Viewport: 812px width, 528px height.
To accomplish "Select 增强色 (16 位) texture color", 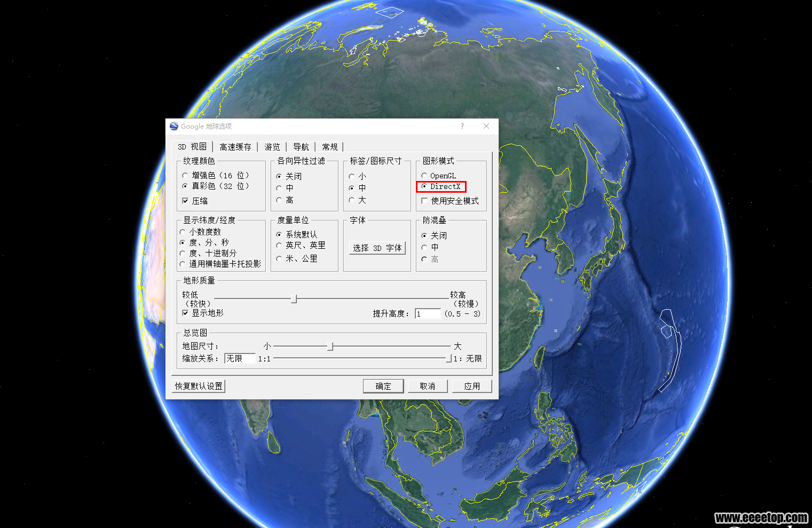I will 215,175.
